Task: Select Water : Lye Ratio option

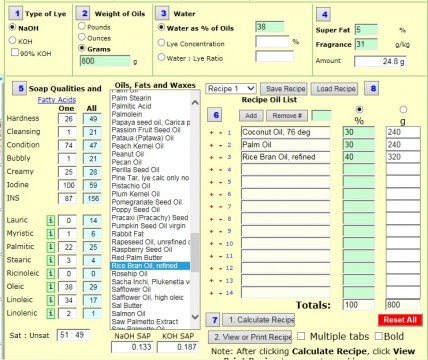Action: coord(161,57)
